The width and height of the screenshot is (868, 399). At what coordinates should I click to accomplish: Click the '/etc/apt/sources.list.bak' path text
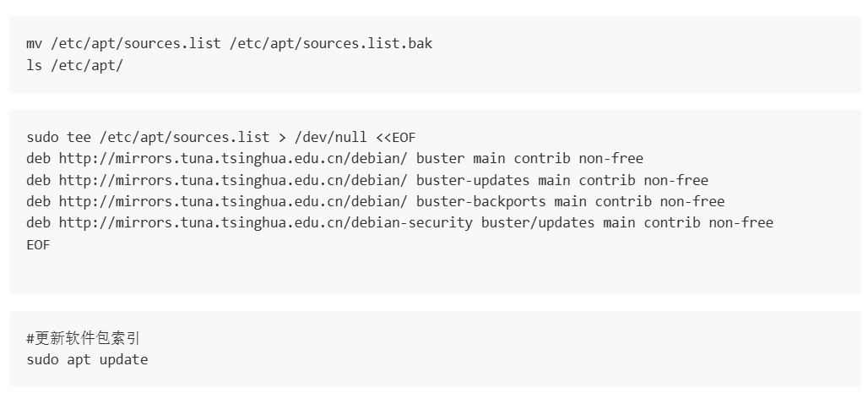tap(331, 44)
